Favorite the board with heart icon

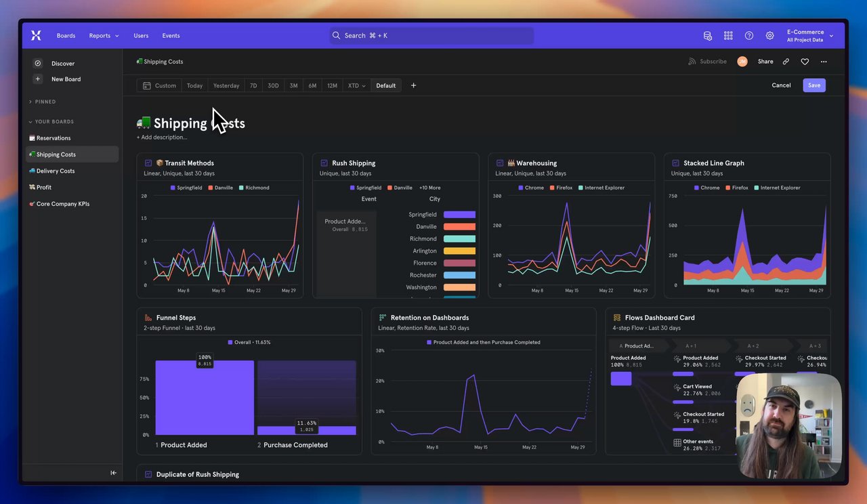[805, 61]
